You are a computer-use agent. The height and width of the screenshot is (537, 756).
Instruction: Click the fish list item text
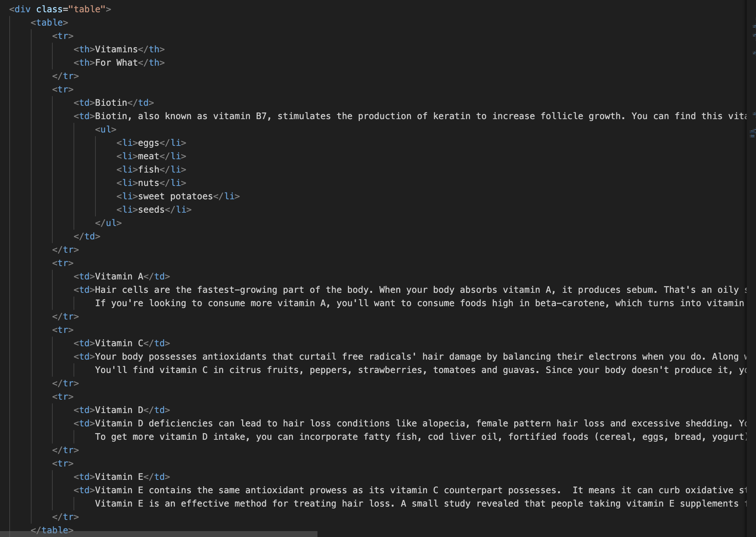click(149, 170)
